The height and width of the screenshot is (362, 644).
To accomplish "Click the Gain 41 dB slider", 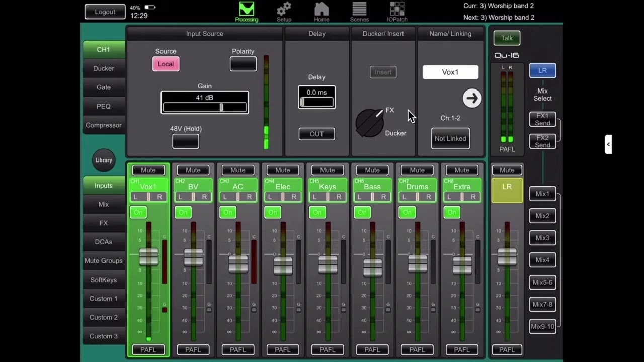I will (x=205, y=103).
